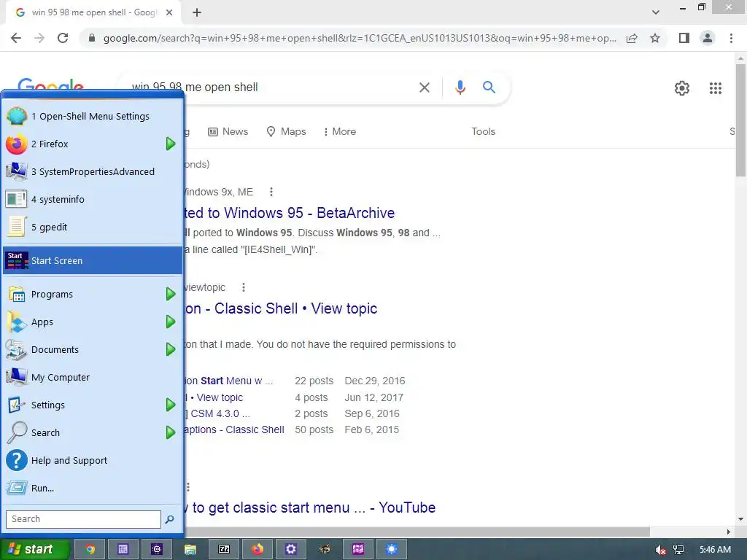Click the network tray icon
Screen dimensions: 747x560
click(x=679, y=550)
